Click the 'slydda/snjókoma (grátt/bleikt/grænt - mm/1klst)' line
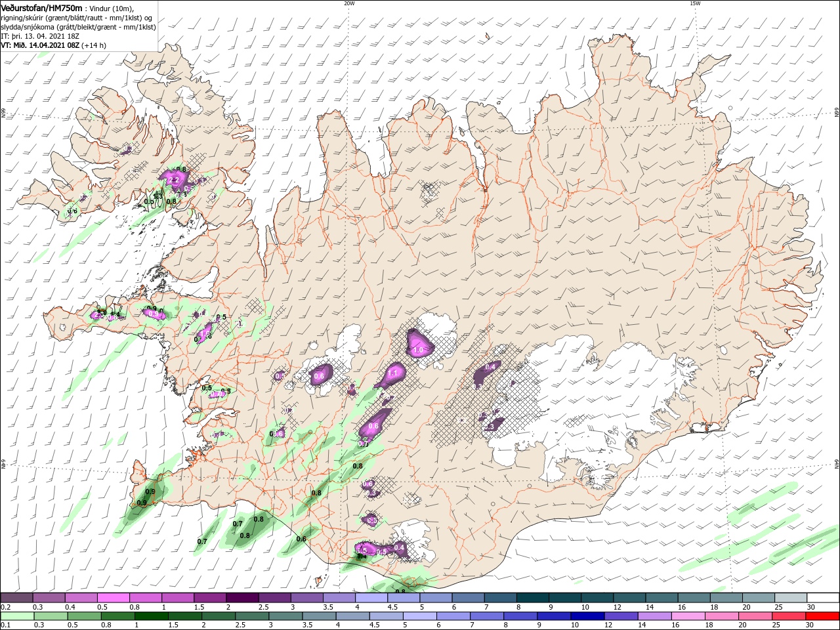This screenshot has height=630, width=840. (x=78, y=27)
